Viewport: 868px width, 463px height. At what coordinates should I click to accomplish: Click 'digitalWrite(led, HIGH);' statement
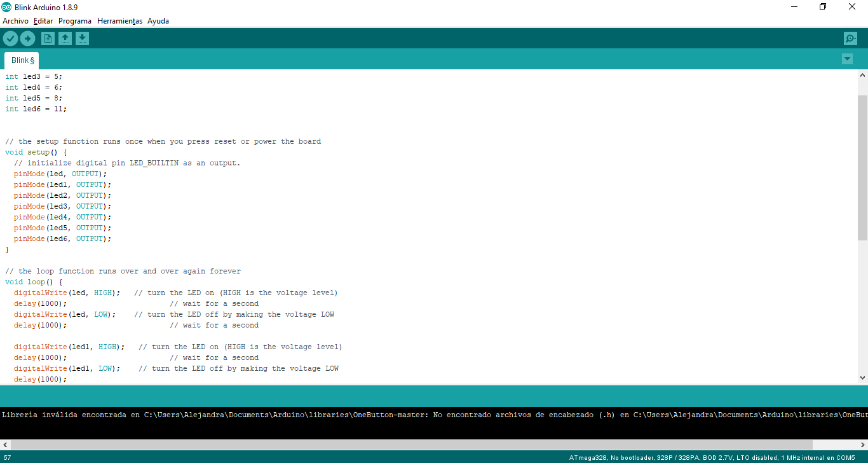pyautogui.click(x=67, y=293)
